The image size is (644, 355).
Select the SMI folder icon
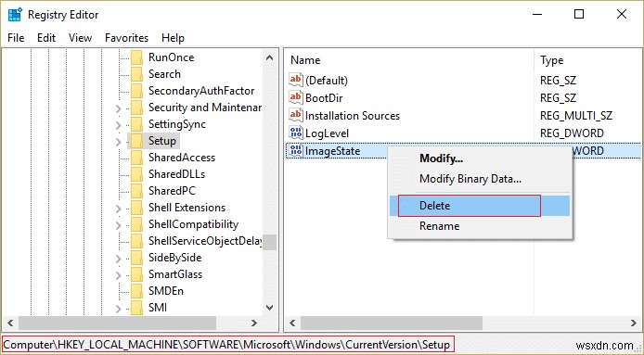(136, 308)
